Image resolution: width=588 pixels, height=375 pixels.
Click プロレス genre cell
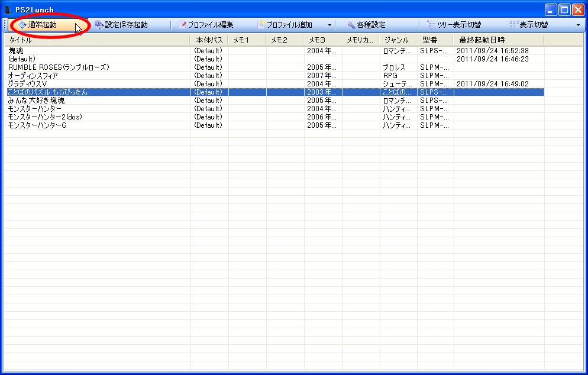[x=394, y=67]
